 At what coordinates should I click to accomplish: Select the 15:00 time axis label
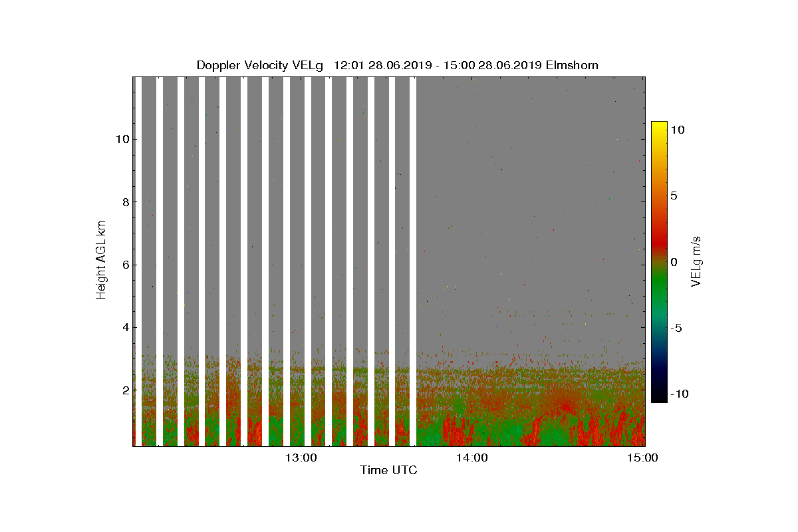pos(644,458)
